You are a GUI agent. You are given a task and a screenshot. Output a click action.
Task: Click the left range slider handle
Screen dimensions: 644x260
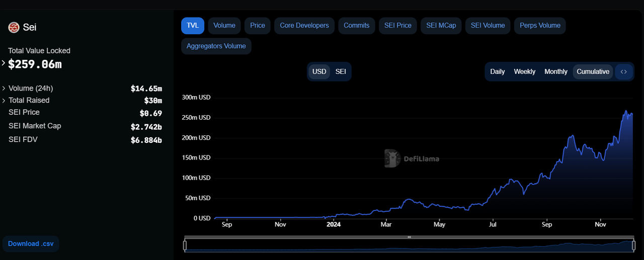[x=185, y=245]
